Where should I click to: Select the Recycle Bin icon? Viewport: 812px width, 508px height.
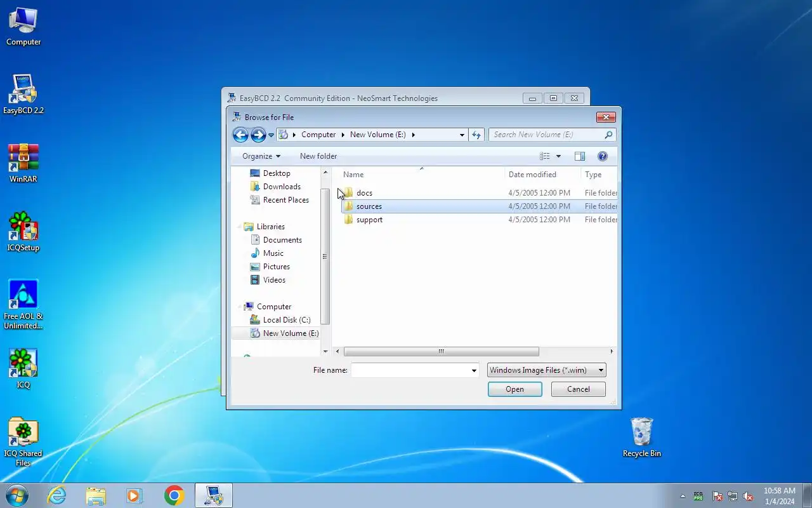point(642,438)
